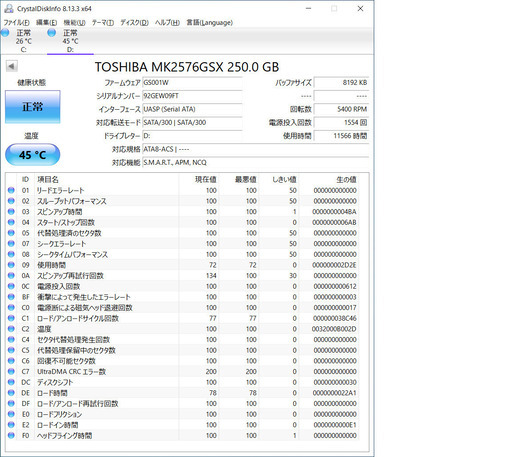Click the 正常 health status button

point(33,107)
